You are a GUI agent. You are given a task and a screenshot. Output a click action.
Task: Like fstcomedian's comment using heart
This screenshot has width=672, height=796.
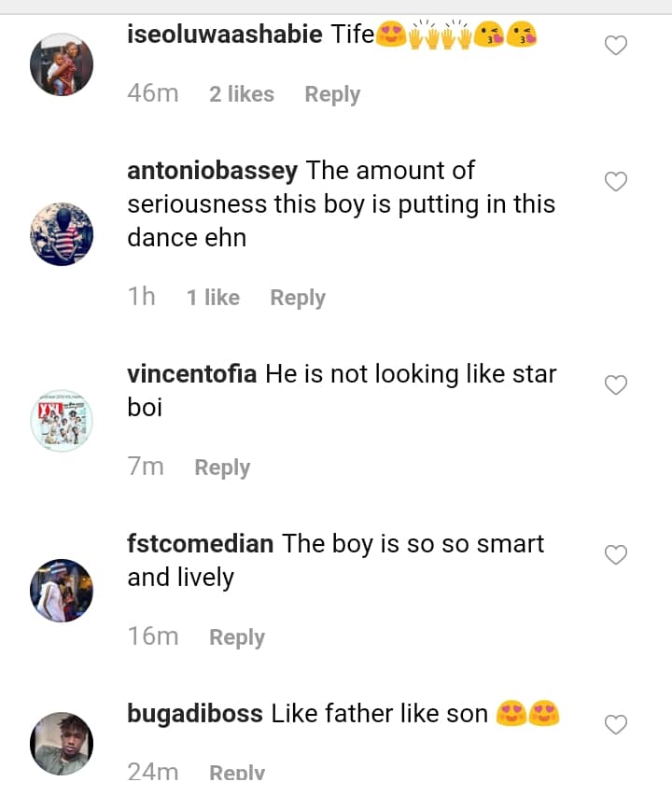(616, 555)
